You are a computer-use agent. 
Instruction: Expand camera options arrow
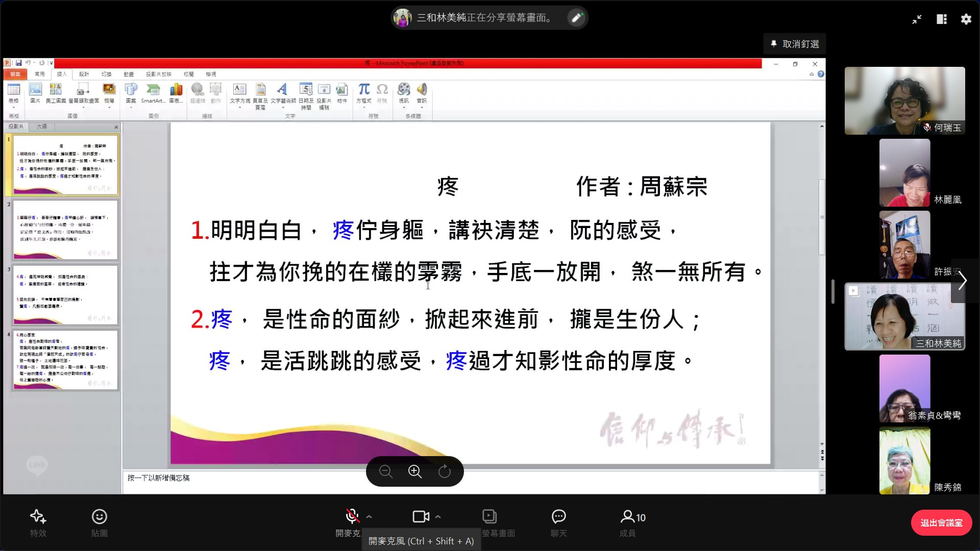pos(438,517)
